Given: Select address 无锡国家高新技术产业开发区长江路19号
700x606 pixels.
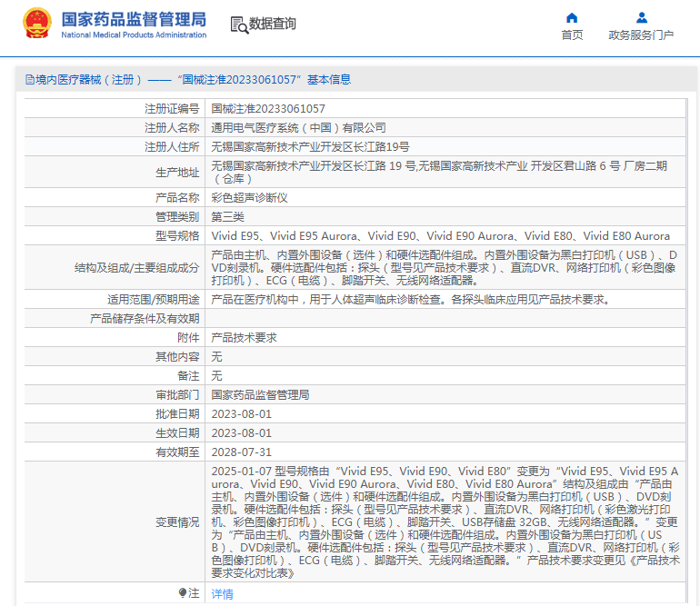Looking at the screenshot, I should point(310,147).
